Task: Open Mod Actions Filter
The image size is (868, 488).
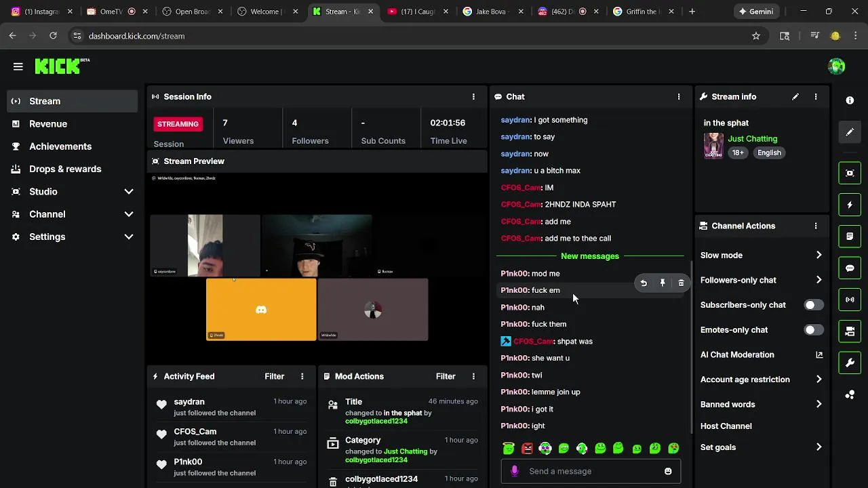Action: click(x=446, y=376)
